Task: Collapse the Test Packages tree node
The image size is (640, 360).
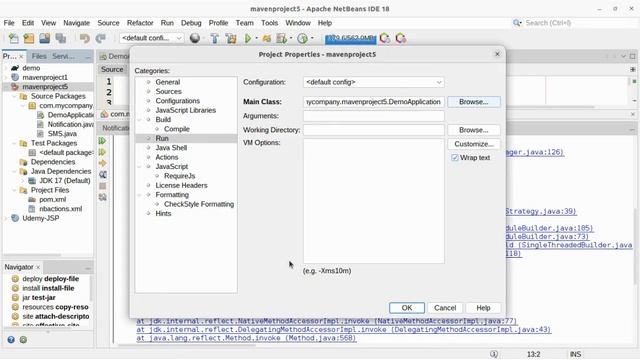Action: (15, 143)
